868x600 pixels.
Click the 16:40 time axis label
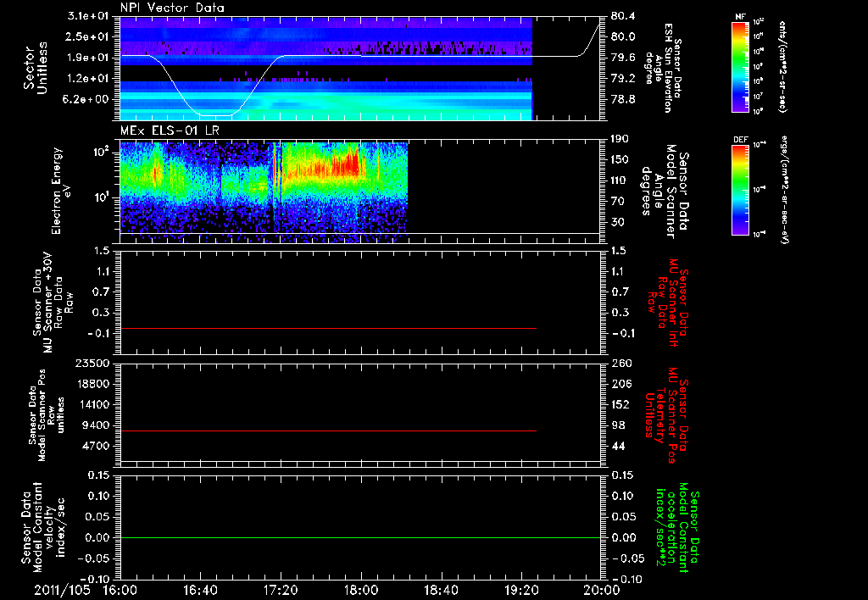tap(200, 590)
